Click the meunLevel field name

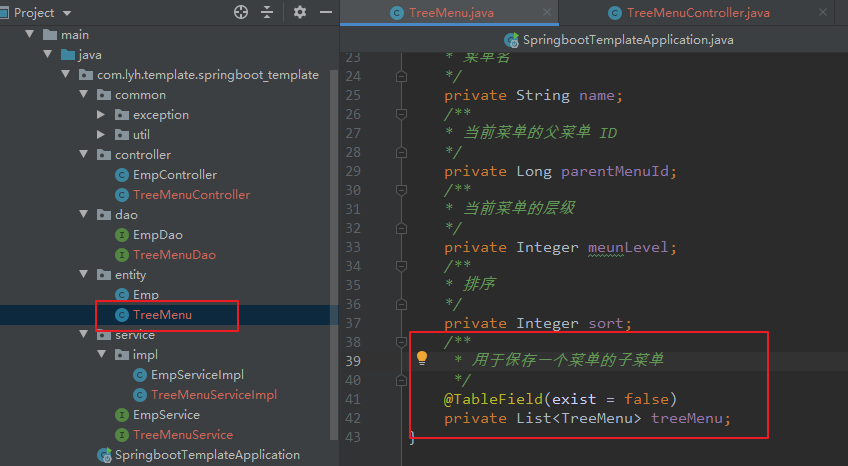[x=628, y=248]
